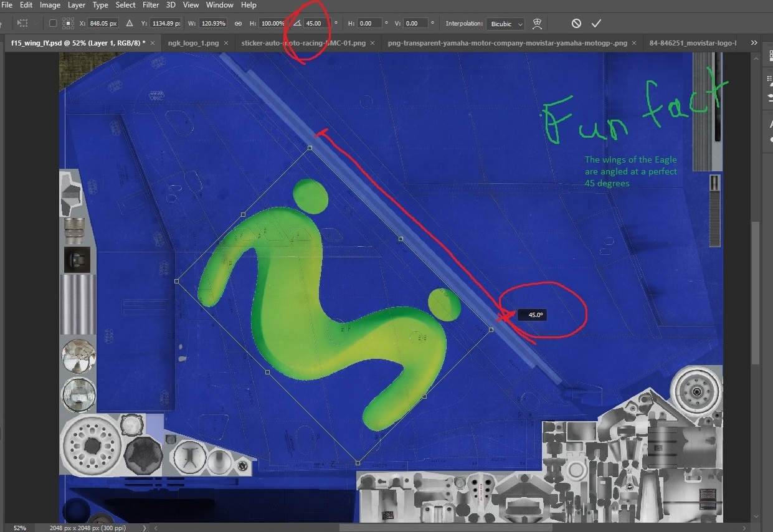Click the zoom level field showing 52%
The height and width of the screenshot is (532, 773).
coord(20,528)
